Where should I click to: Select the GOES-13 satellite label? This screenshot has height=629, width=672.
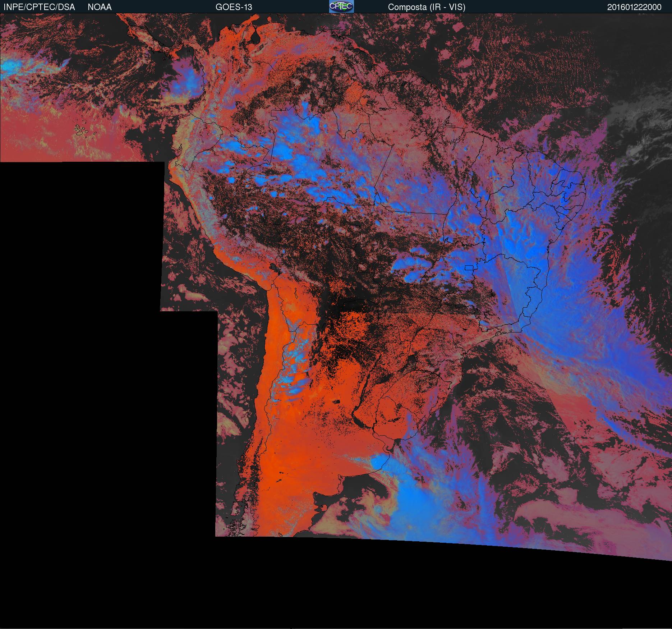[x=234, y=7]
